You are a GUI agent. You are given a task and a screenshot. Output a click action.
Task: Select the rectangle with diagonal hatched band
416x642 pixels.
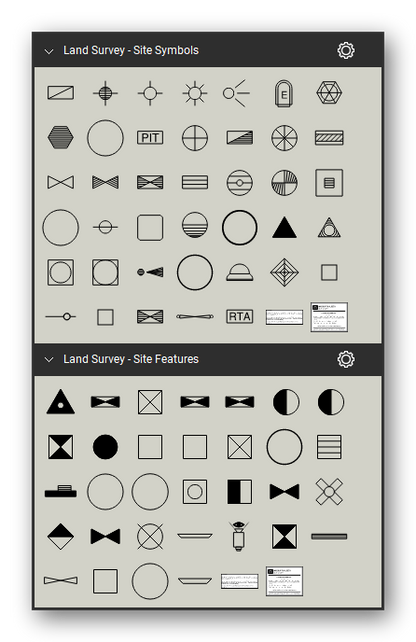click(x=329, y=138)
